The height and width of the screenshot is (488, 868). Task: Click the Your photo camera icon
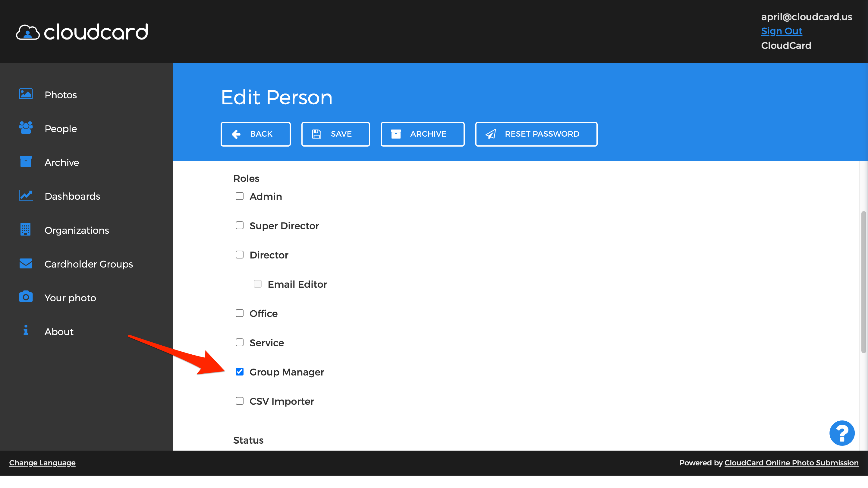[26, 297]
